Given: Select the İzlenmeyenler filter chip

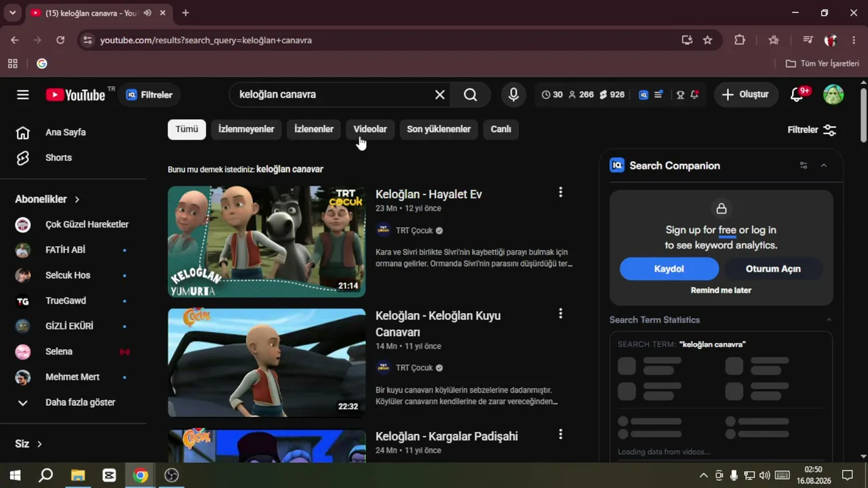Looking at the screenshot, I should [246, 129].
